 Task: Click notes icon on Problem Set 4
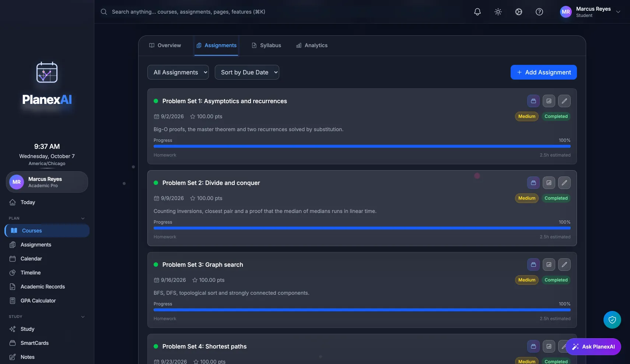549,346
